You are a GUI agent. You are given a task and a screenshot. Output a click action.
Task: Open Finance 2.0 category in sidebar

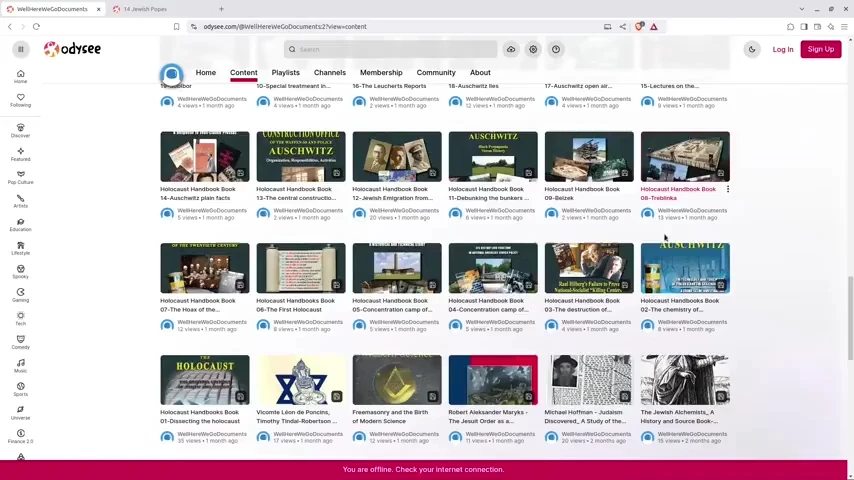click(x=21, y=436)
